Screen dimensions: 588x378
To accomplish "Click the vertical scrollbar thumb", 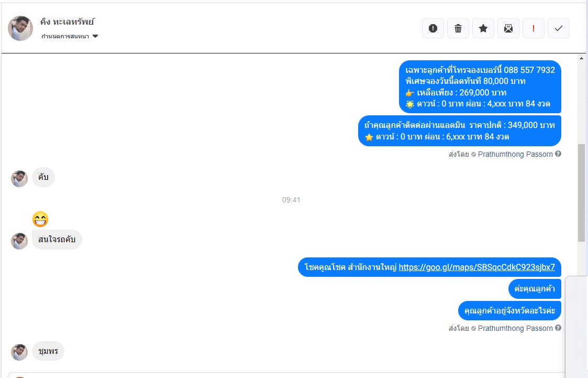I will (x=581, y=193).
